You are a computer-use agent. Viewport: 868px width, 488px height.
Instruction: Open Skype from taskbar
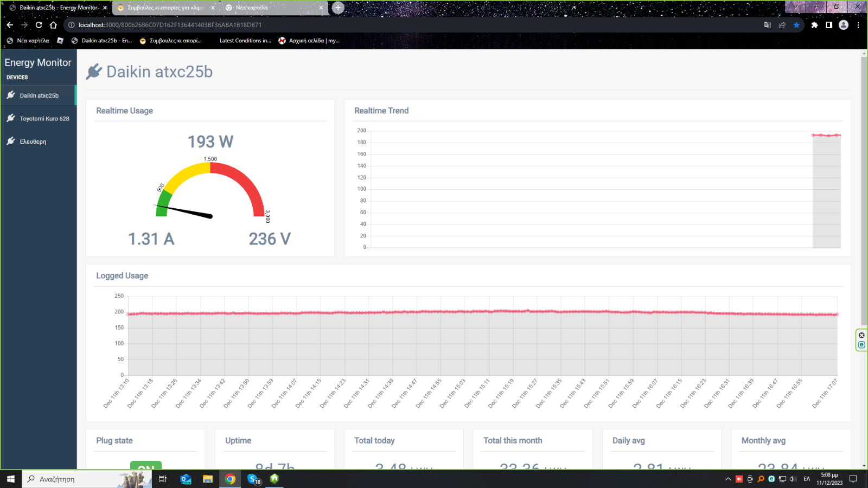point(253,479)
